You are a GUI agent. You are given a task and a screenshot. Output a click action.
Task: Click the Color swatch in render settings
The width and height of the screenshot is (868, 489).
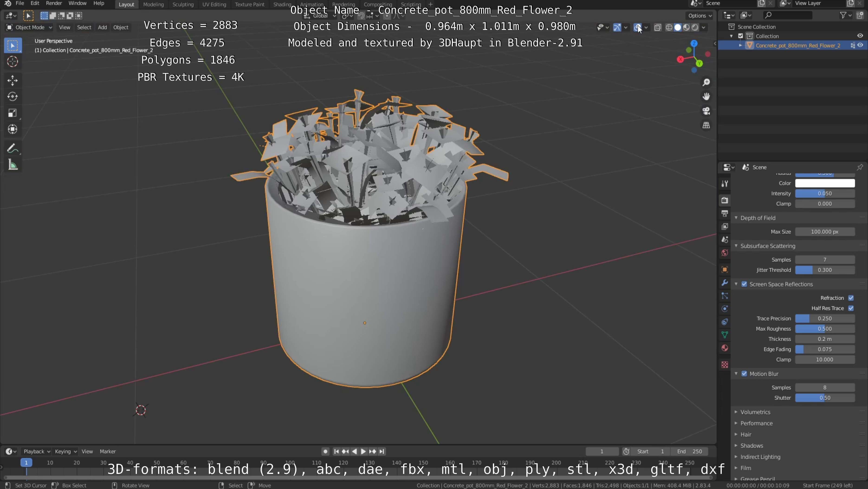(825, 183)
